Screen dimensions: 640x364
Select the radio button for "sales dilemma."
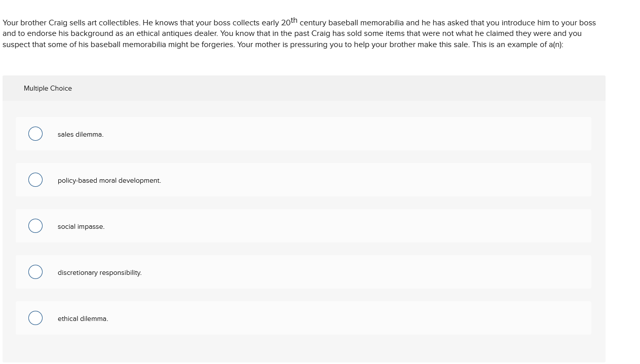point(35,134)
